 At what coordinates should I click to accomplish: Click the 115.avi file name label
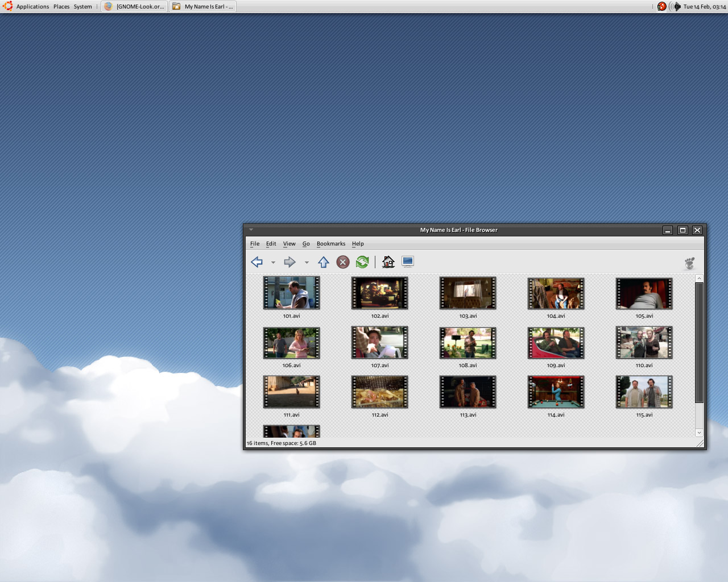click(x=644, y=415)
